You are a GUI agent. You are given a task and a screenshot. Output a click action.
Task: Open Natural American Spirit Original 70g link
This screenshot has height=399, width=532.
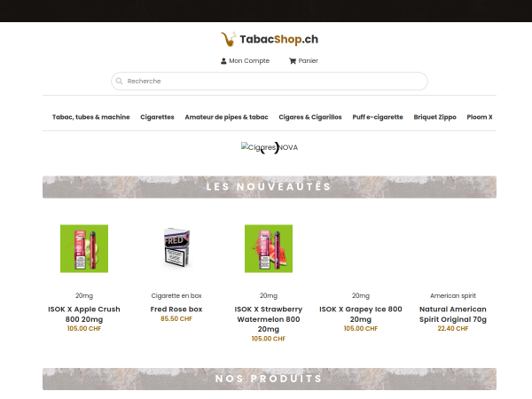point(453,314)
